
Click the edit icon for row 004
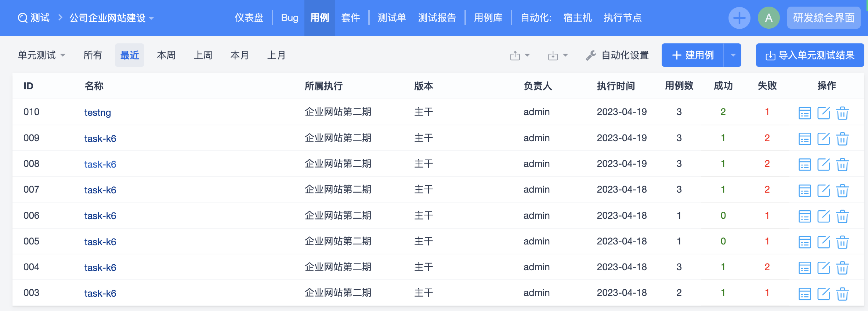pos(824,268)
